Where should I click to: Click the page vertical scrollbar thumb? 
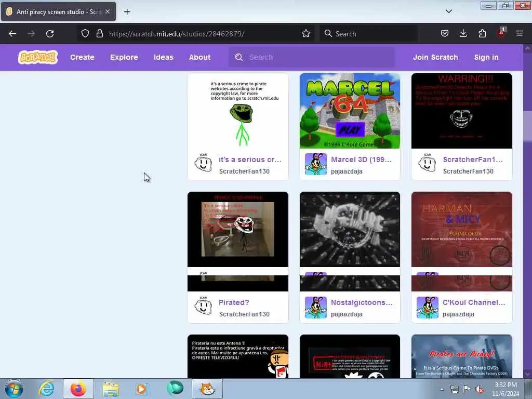click(527, 126)
